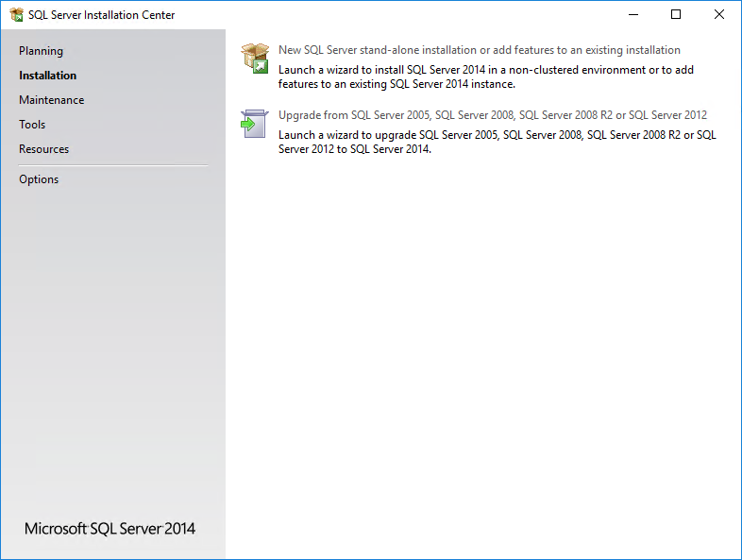Show the Resources section
The image size is (742, 560).
click(44, 149)
